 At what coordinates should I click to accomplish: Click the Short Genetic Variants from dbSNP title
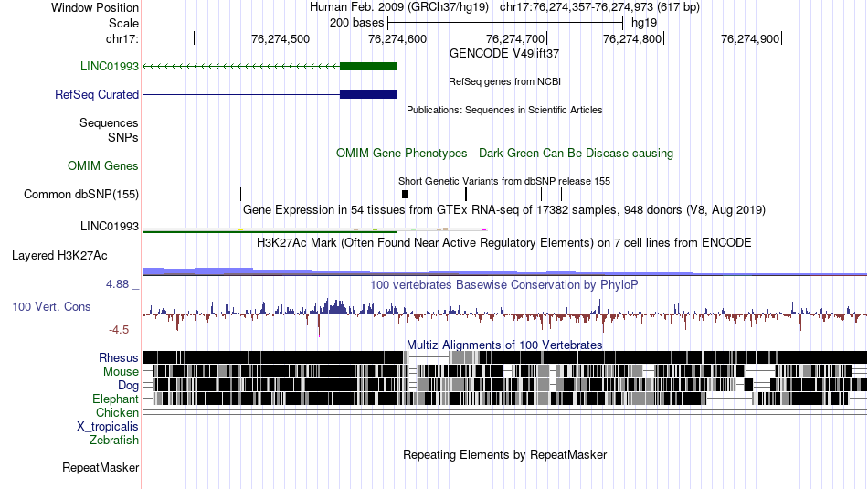point(504,181)
